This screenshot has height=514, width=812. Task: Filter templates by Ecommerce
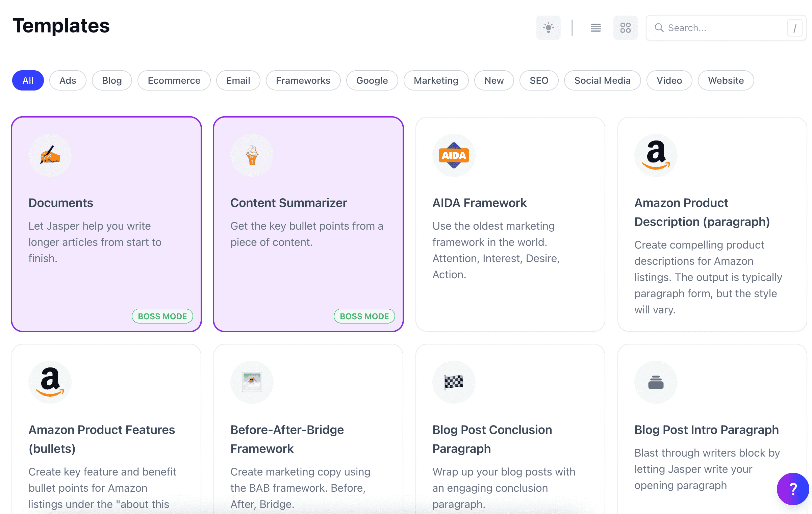click(x=174, y=80)
